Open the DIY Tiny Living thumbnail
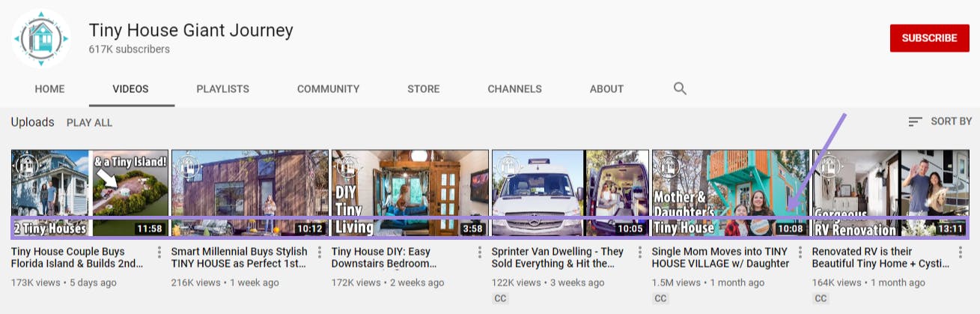The width and height of the screenshot is (980, 314). 410,193
